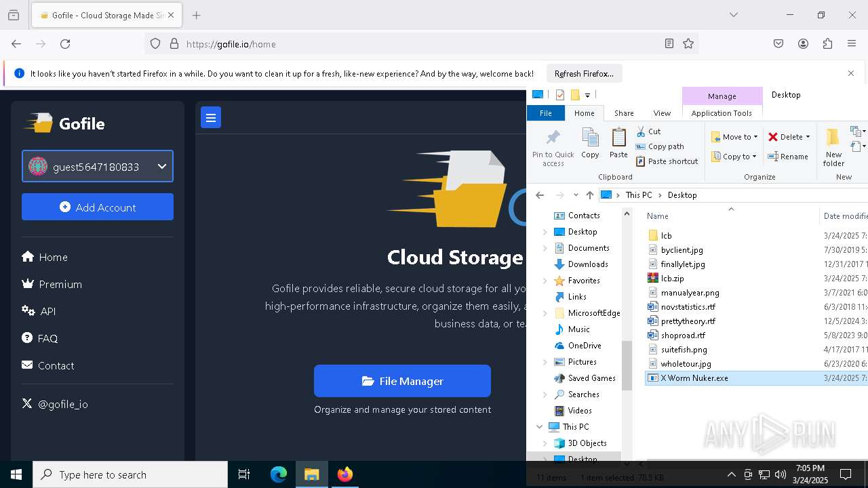The image size is (868, 488).
Task: Open volume control in system tray
Action: (x=781, y=474)
